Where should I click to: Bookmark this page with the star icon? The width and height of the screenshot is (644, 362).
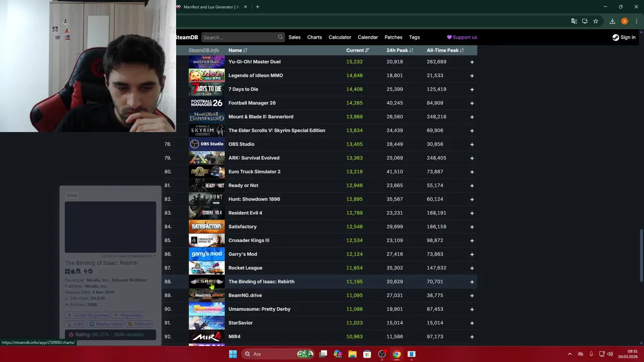(x=596, y=21)
